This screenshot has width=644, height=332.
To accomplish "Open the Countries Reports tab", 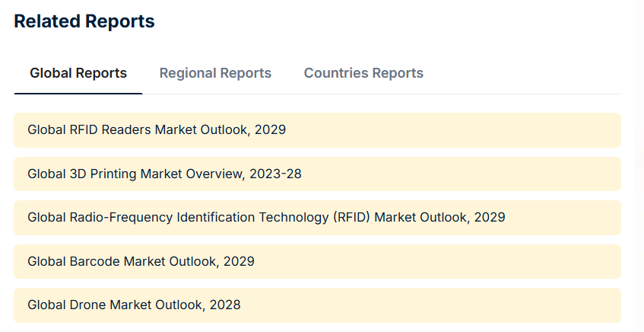I will [363, 73].
